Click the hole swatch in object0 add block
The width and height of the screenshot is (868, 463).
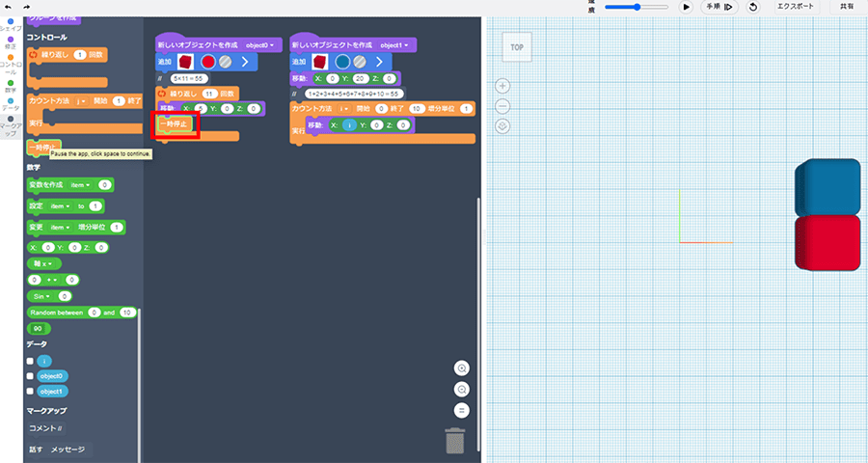[226, 62]
